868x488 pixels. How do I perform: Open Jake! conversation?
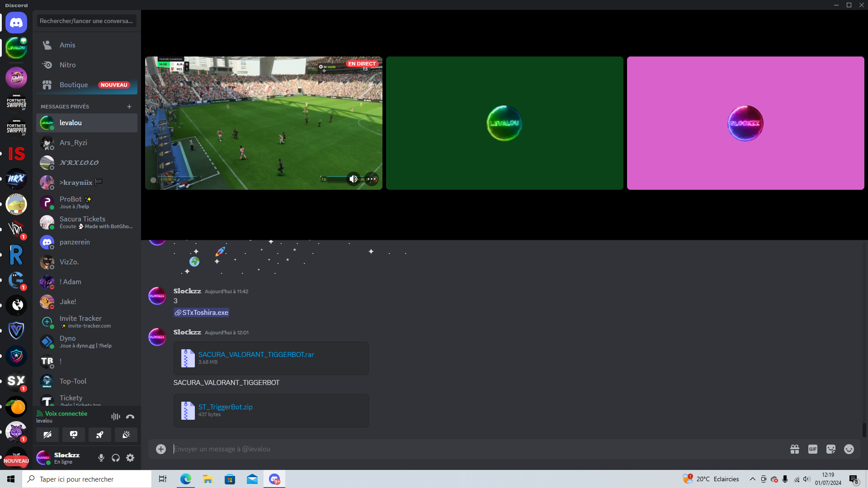click(87, 302)
